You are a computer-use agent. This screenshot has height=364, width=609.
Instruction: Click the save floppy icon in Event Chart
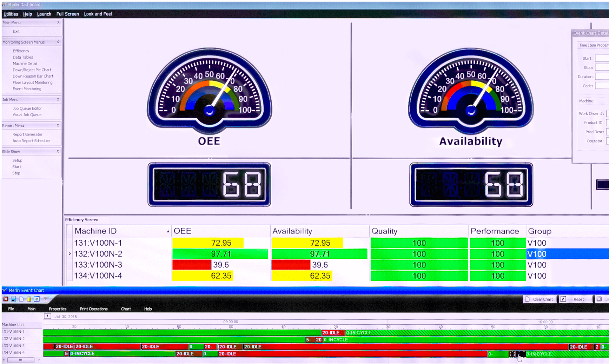point(13,299)
